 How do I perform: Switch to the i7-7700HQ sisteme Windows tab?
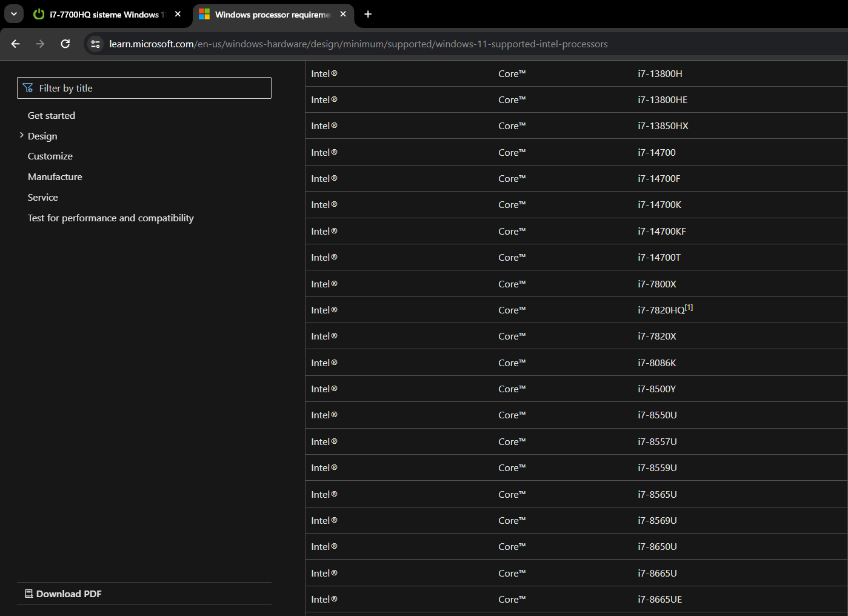coord(108,15)
